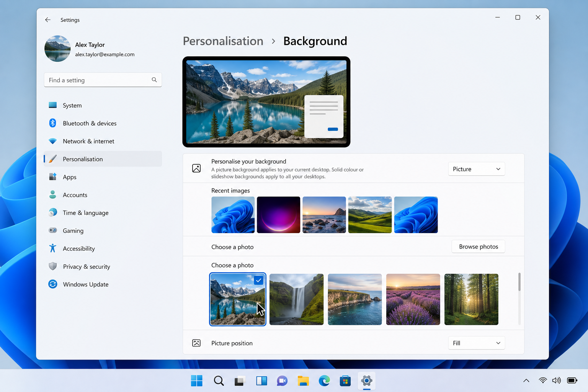Open Microsoft Store from the taskbar
Image resolution: width=588 pixels, height=392 pixels.
point(345,381)
